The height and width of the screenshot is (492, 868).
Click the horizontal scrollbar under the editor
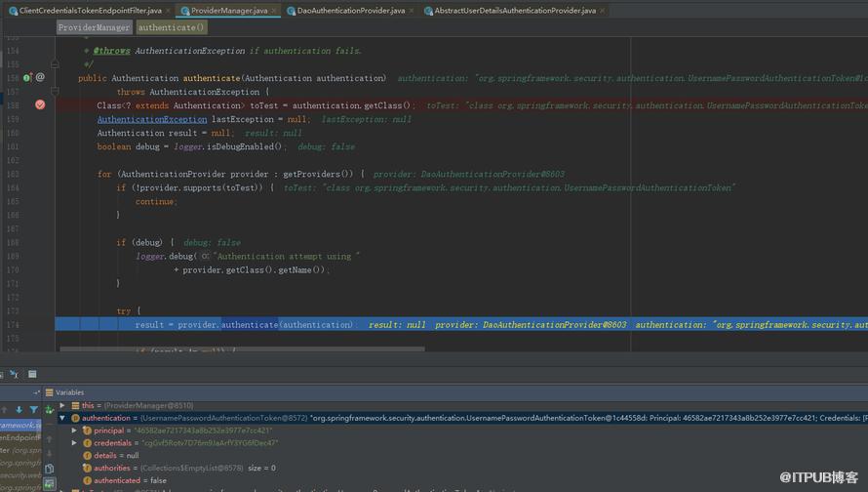click(x=243, y=349)
